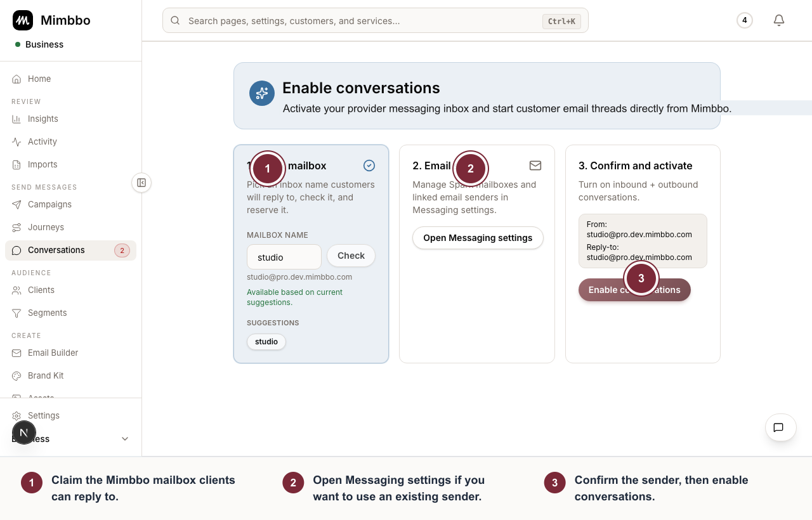Open the Home page icon in sidebar
The height and width of the screenshot is (520, 812).
pos(16,79)
